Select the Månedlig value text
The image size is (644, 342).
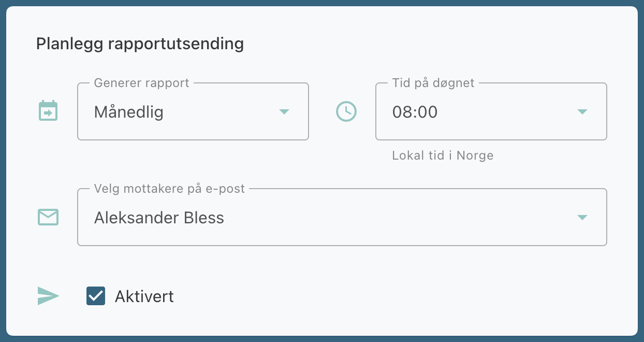[x=129, y=112]
